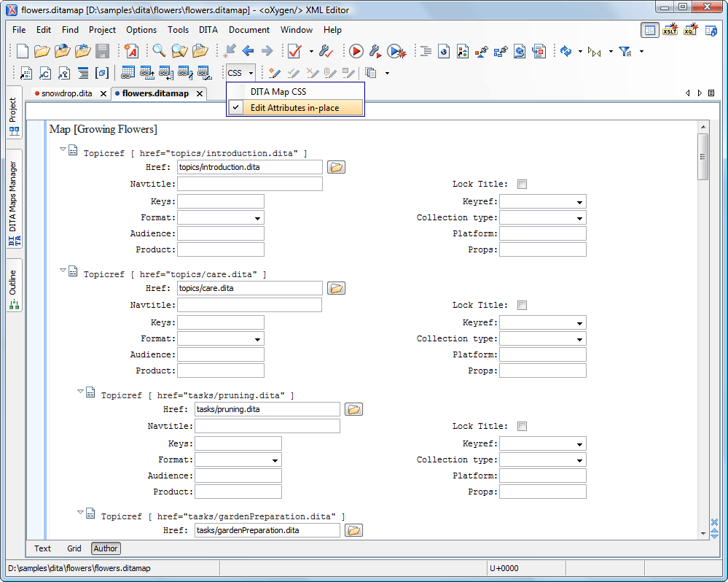The width and height of the screenshot is (728, 582).
Task: Click the Open file folder icon
Action: click(42, 51)
